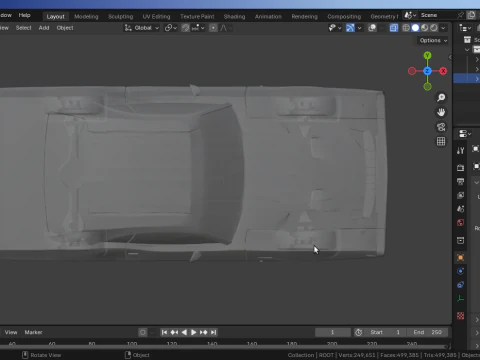Open the Texture properties tab (checker icon)
This screenshot has height=360, width=480.
click(460, 316)
